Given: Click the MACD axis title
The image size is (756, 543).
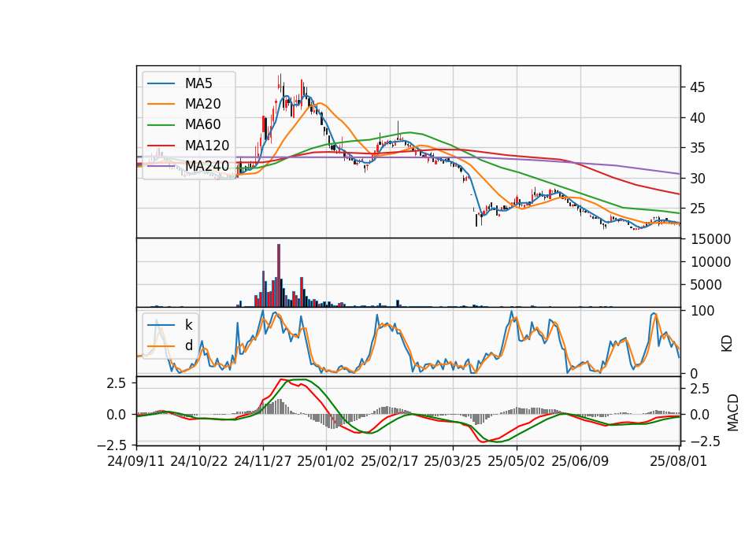Looking at the screenshot, I should 733,412.
